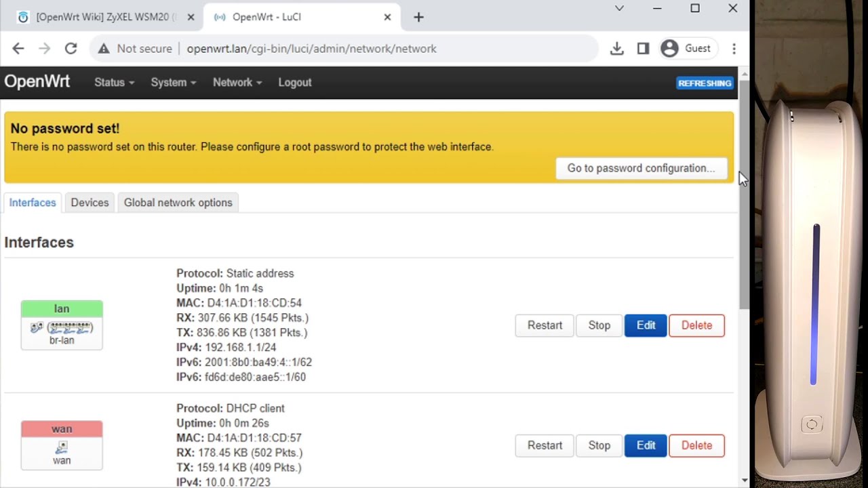Expand the Status menu
This screenshot has height=488, width=868.
tap(114, 82)
